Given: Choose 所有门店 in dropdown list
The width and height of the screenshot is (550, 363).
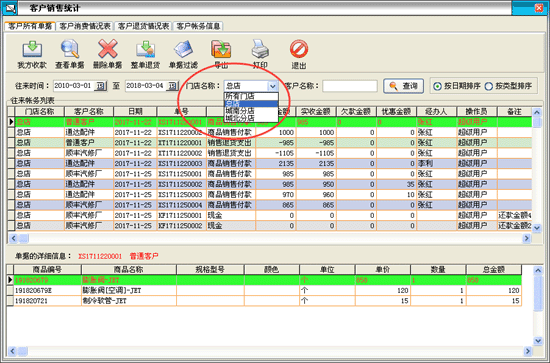Looking at the screenshot, I should (x=251, y=96).
